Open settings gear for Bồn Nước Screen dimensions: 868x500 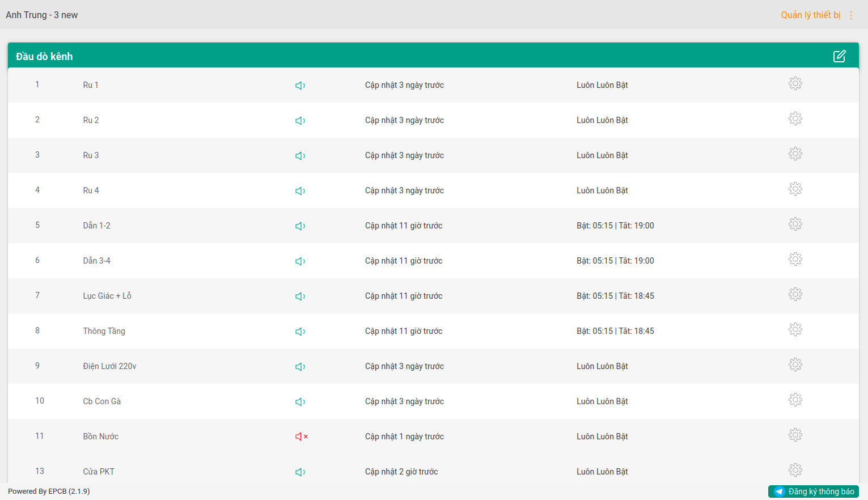795,435
